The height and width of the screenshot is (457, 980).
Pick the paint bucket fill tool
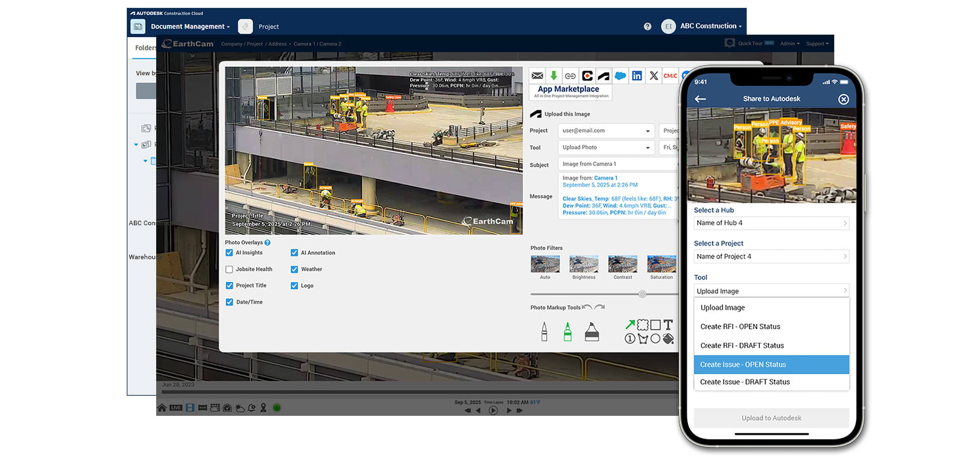tap(668, 339)
